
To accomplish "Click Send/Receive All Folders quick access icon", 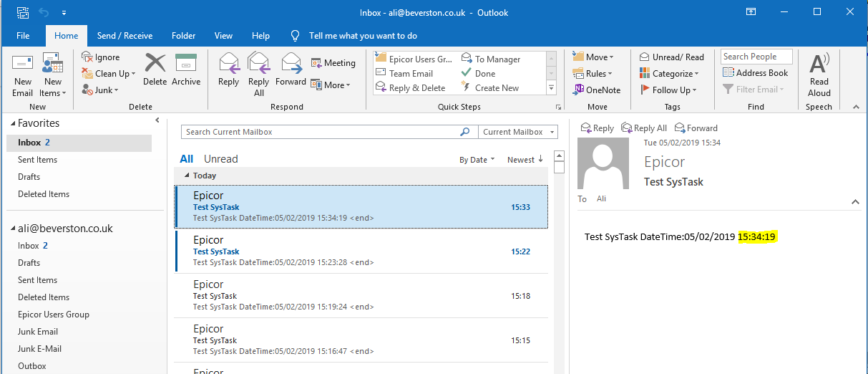I will tap(23, 13).
